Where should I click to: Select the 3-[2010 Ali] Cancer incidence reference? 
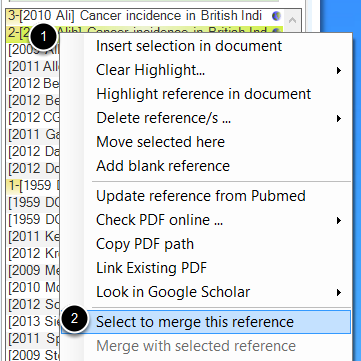point(144,16)
